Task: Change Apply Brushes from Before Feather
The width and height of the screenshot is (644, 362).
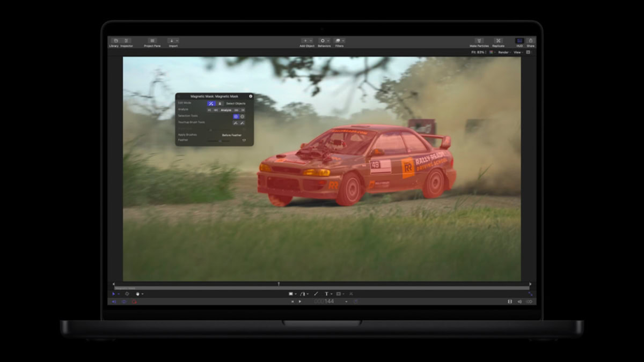Action: click(x=232, y=135)
